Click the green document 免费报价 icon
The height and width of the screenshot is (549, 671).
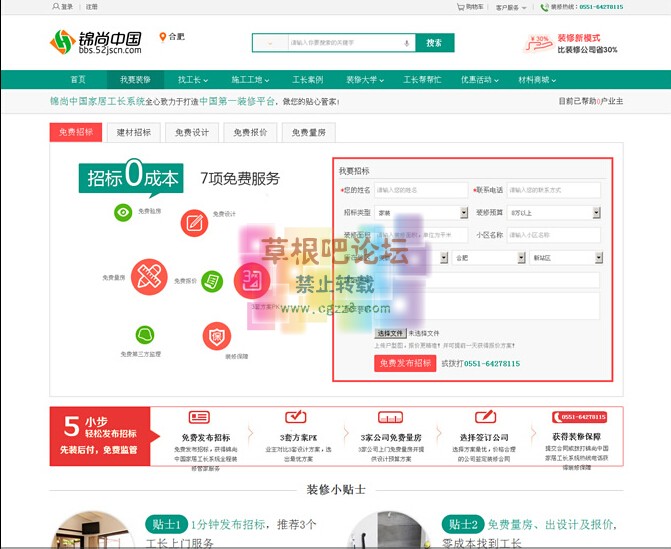coord(212,281)
